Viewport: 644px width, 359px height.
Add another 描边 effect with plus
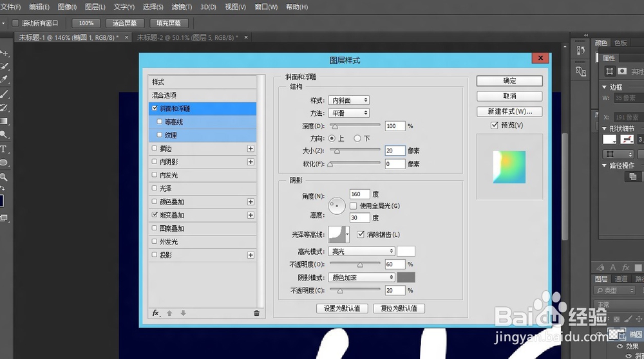(251, 149)
